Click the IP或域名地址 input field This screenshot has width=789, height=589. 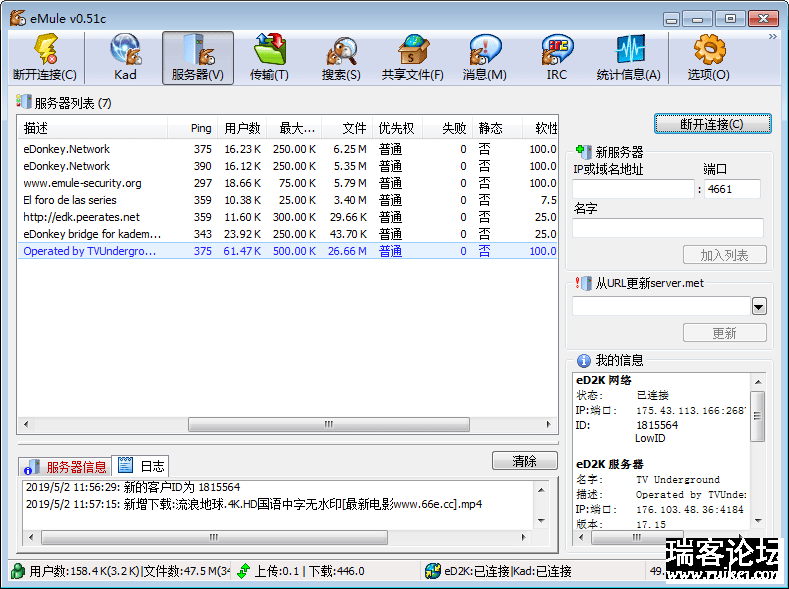coord(633,189)
